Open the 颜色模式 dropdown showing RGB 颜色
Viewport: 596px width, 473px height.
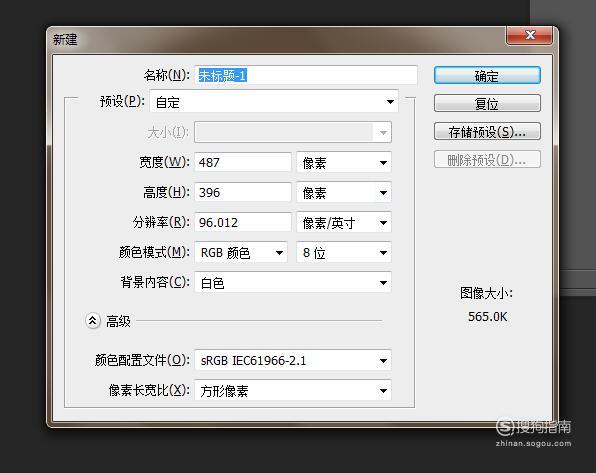pos(241,252)
